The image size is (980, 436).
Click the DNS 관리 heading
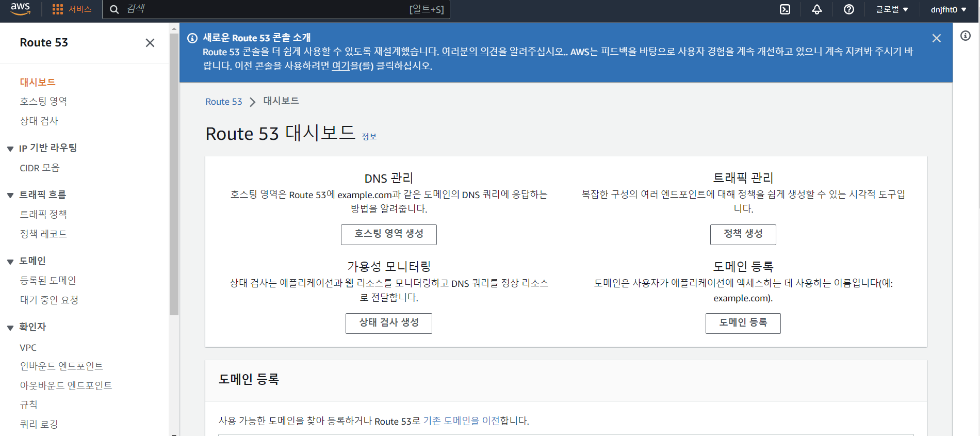click(389, 178)
